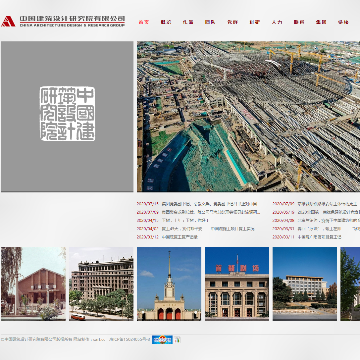Click the blue security badge icon in footer

[x=162, y=340]
